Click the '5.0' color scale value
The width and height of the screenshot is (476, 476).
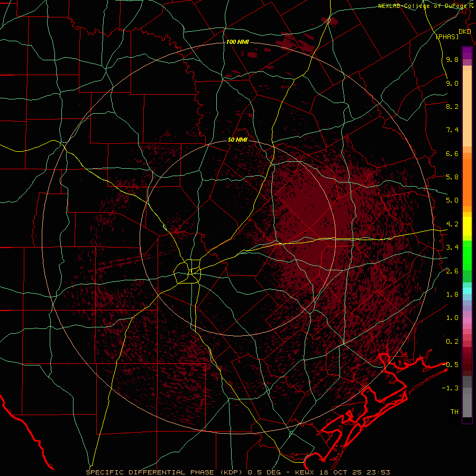tap(452, 200)
